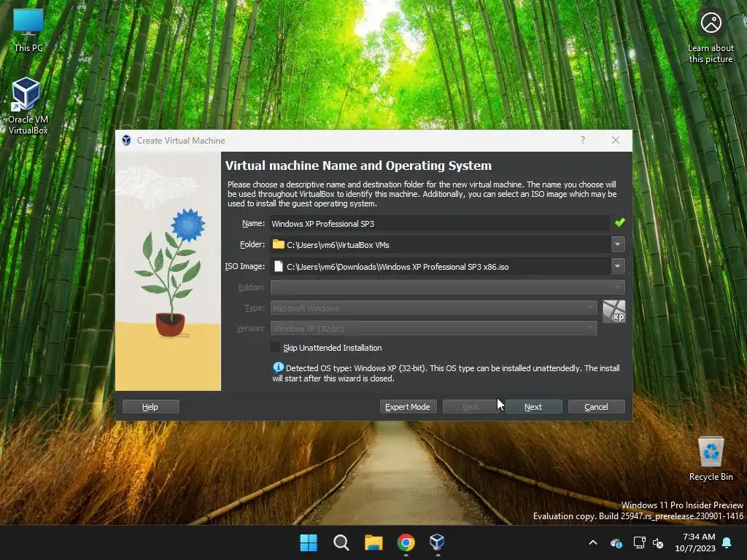This screenshot has height=560, width=747.
Task: Open File Explorer from the taskbar
Action: point(373,542)
